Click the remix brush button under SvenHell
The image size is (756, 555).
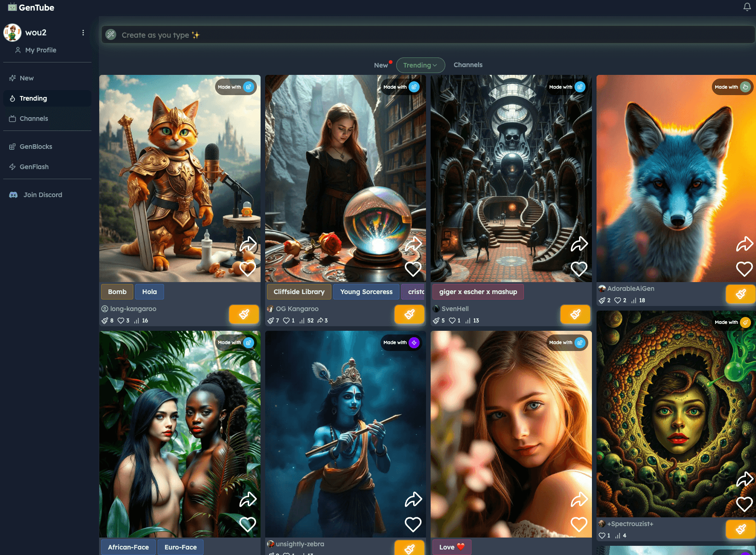point(575,314)
